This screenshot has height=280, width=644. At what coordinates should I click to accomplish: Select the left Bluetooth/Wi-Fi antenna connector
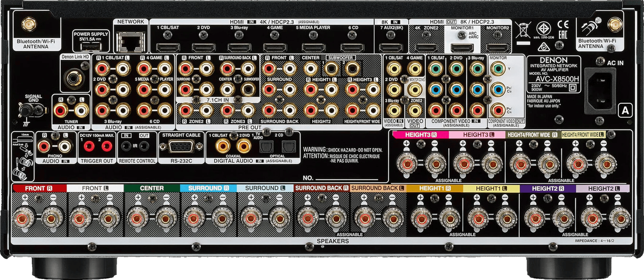click(x=29, y=24)
